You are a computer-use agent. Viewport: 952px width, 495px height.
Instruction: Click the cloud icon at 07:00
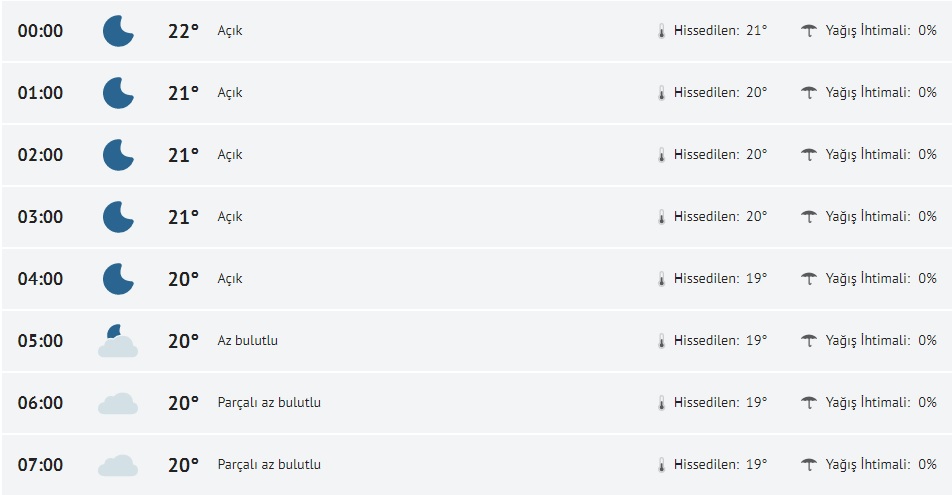(x=118, y=465)
